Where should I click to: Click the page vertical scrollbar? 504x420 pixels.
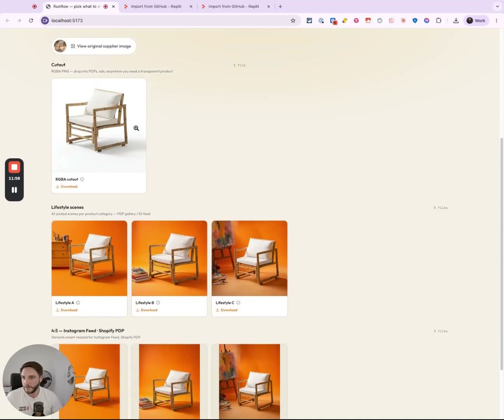tap(501, 254)
